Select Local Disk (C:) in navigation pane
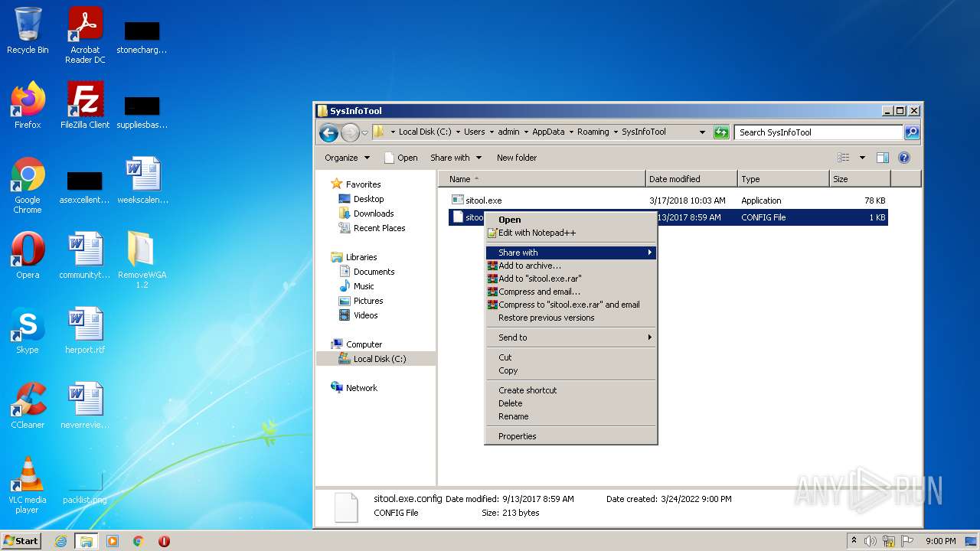 (x=380, y=359)
